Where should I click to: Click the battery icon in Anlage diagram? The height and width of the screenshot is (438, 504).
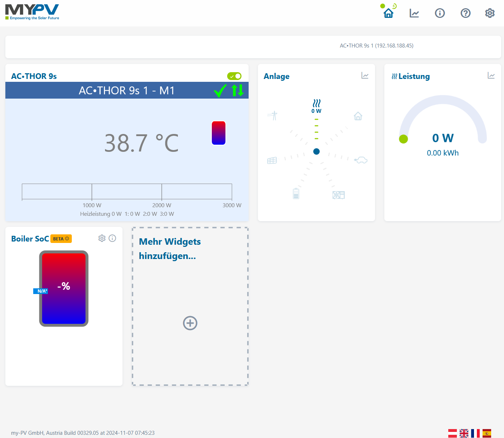coord(296,193)
